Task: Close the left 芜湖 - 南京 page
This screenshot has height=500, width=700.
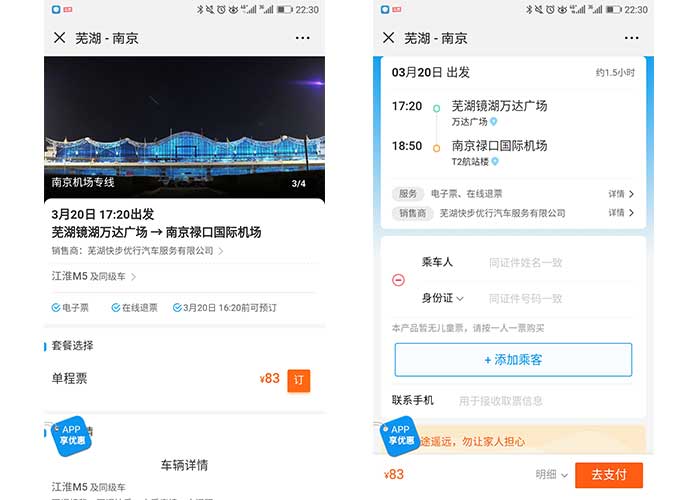Action: [60, 38]
